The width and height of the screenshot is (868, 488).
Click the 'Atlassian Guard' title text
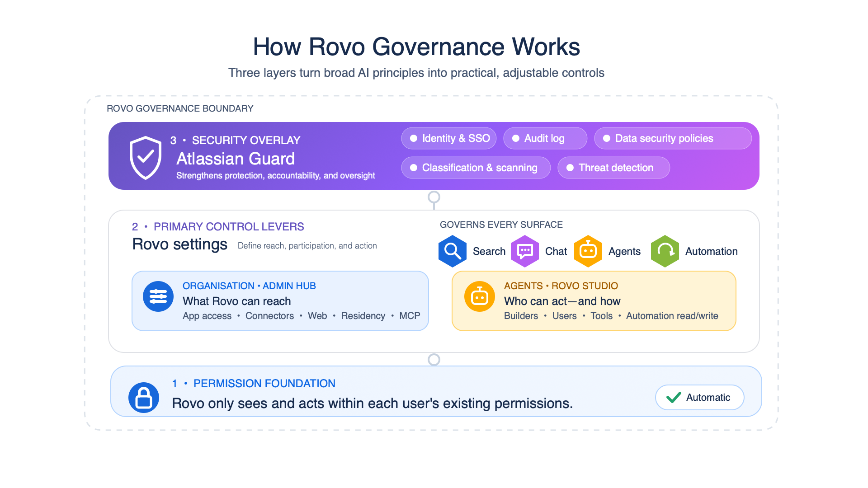point(236,159)
